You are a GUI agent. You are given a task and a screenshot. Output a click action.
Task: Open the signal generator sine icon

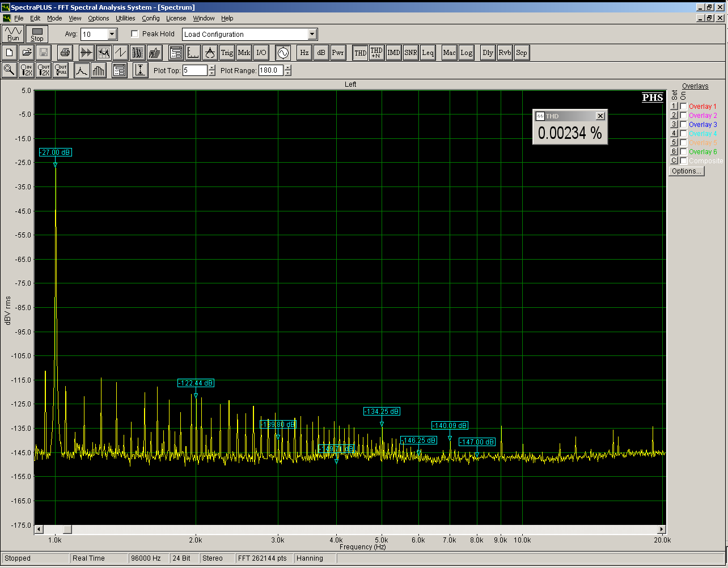pyautogui.click(x=283, y=53)
